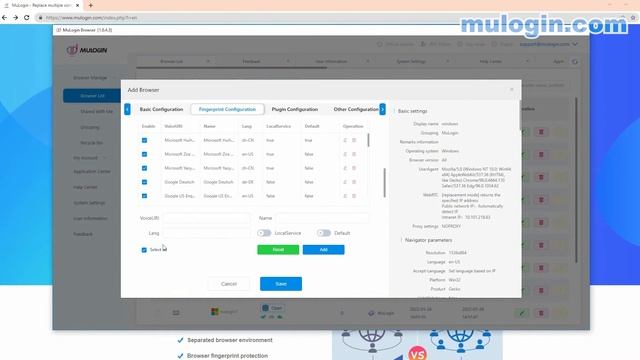Viewport: 640px width, 360px height.
Task: Click the voice table scrollbar
Action: point(368,140)
